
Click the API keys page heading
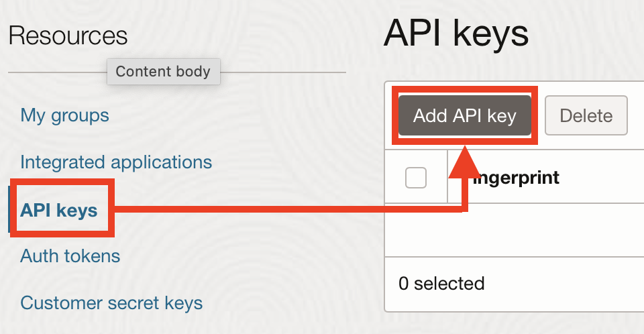pyautogui.click(x=456, y=34)
